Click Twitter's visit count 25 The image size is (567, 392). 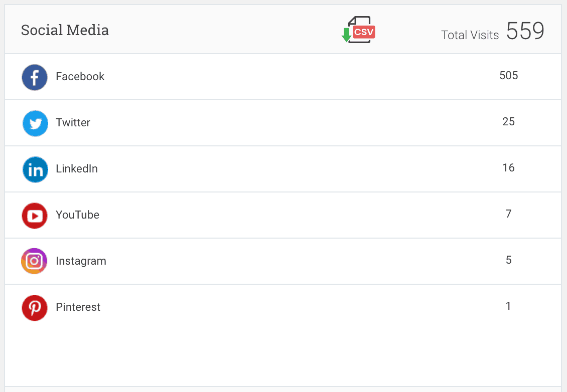tap(508, 122)
